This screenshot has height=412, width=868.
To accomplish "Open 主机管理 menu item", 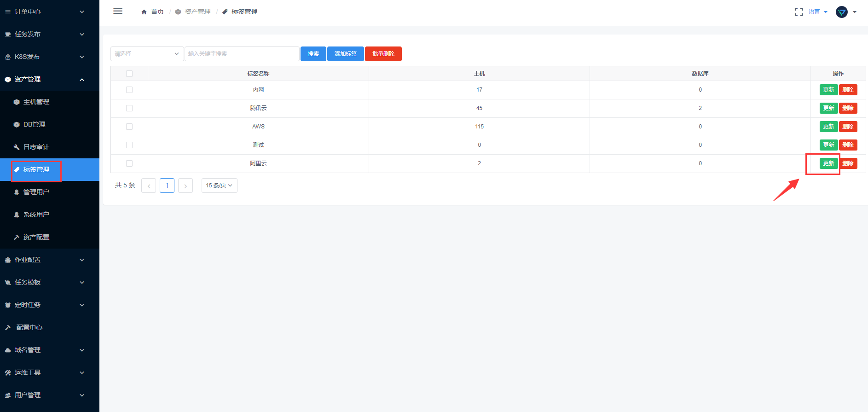I will tap(50, 102).
